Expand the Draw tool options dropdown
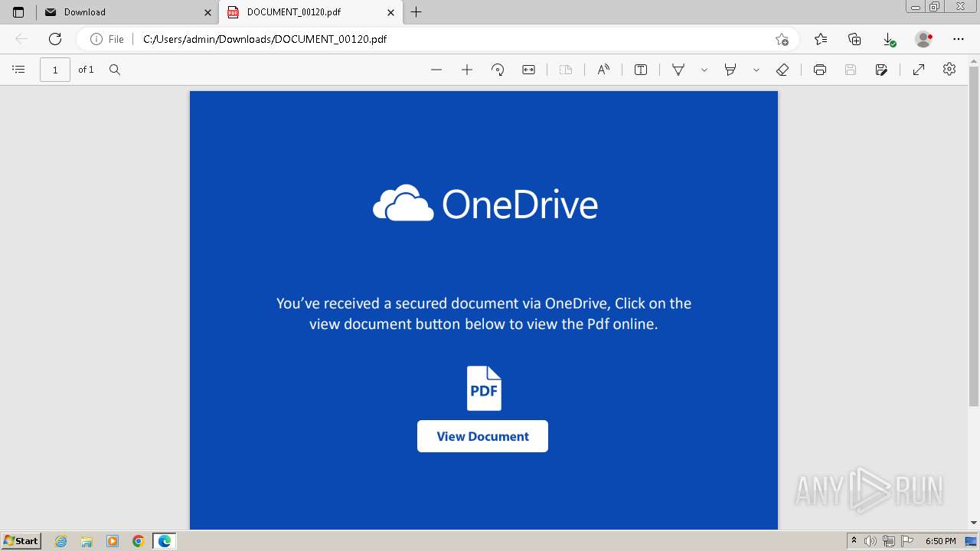The width and height of the screenshot is (980, 551). pos(704,70)
